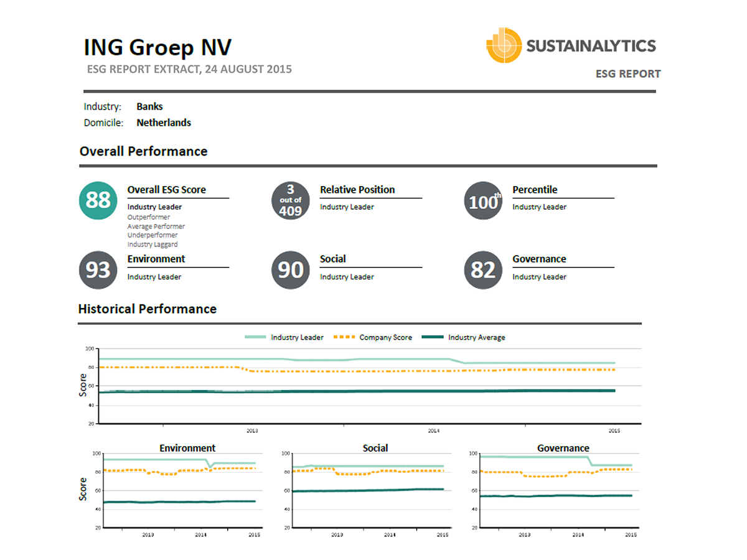Select 'Industry Leader' under Relative Position
This screenshot has height=560, width=747.
347,207
